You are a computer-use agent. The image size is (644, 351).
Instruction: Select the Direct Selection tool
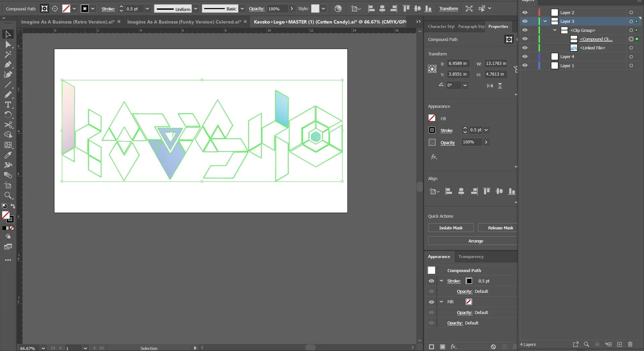tap(8, 45)
